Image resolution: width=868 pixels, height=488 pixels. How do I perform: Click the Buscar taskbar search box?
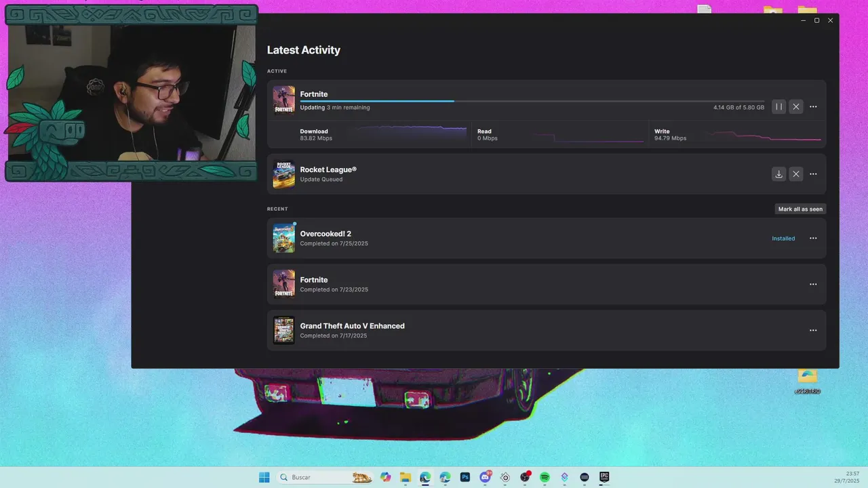[x=325, y=477]
